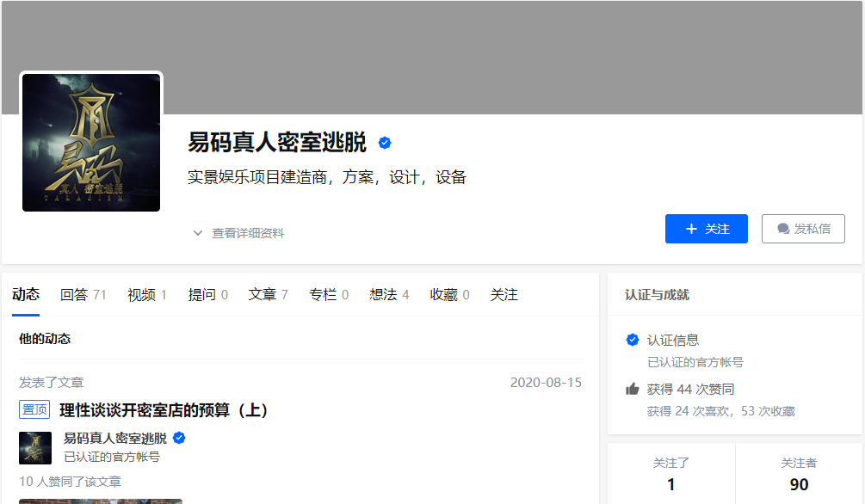The image size is (865, 504).
Task: Expand 查看详细资料 profile details
Action: click(238, 233)
